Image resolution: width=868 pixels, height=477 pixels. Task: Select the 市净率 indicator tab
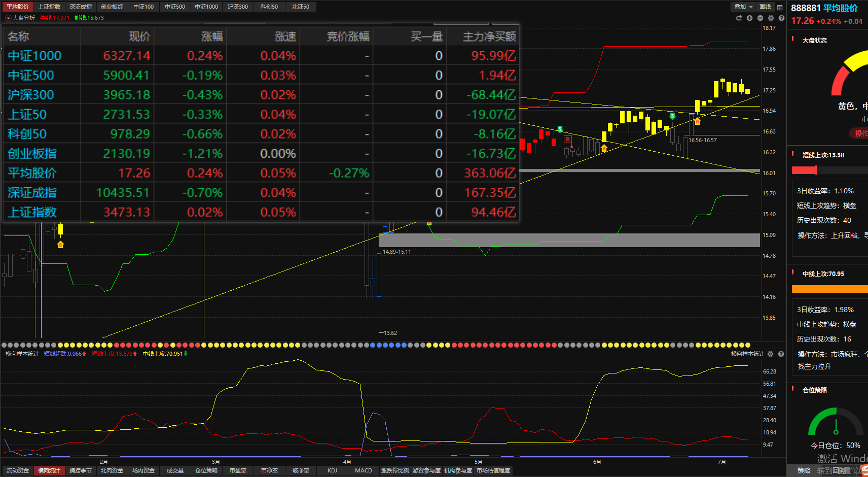pyautogui.click(x=269, y=470)
